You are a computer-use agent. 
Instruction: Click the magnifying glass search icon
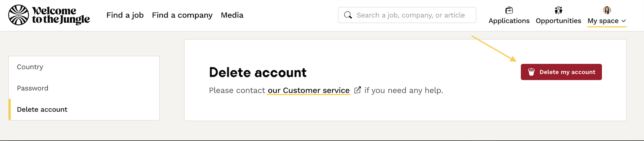[348, 15]
